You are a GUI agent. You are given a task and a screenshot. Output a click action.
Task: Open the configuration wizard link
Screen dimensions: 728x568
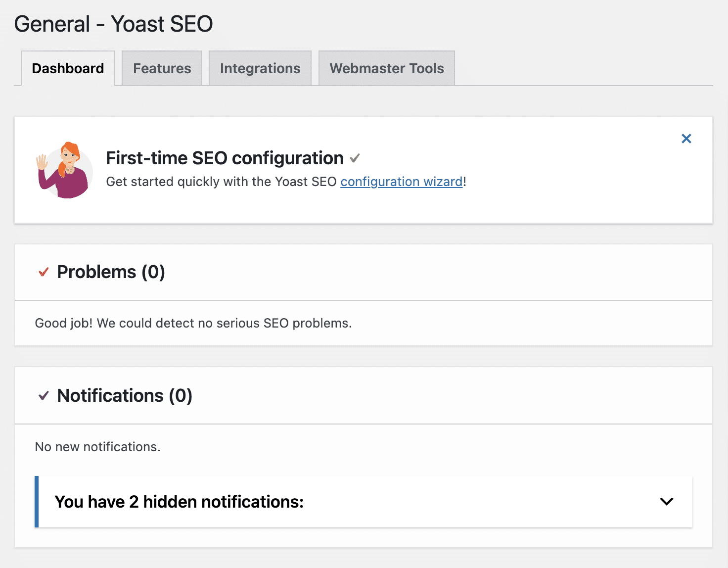coord(402,182)
